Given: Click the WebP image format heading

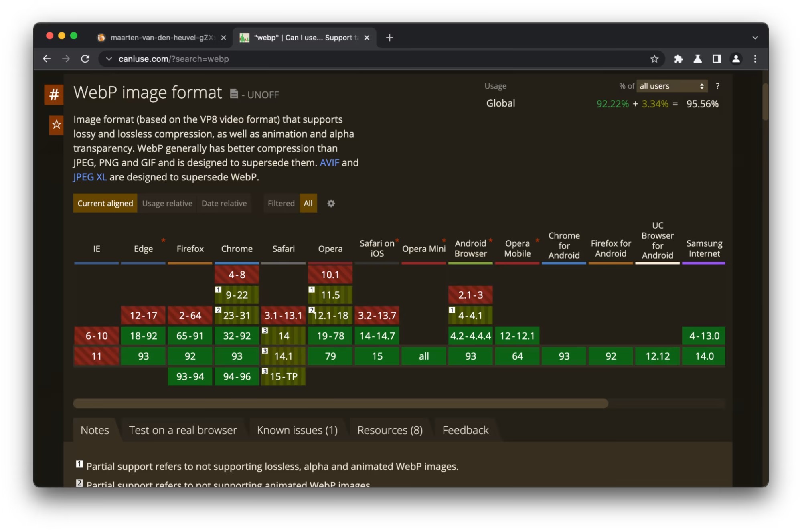Looking at the screenshot, I should coord(148,93).
